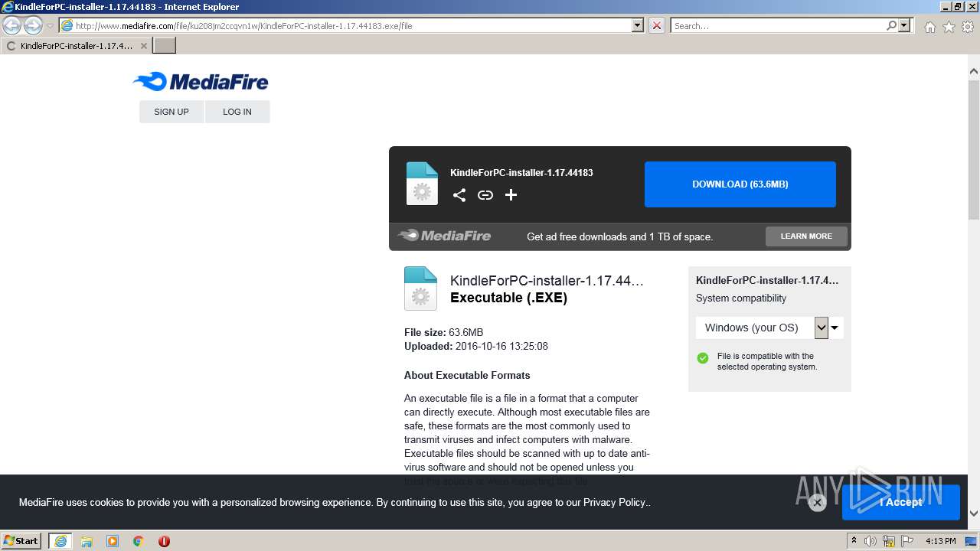The width and height of the screenshot is (980, 551).
Task: Click the SIGN UP button
Action: pos(171,112)
